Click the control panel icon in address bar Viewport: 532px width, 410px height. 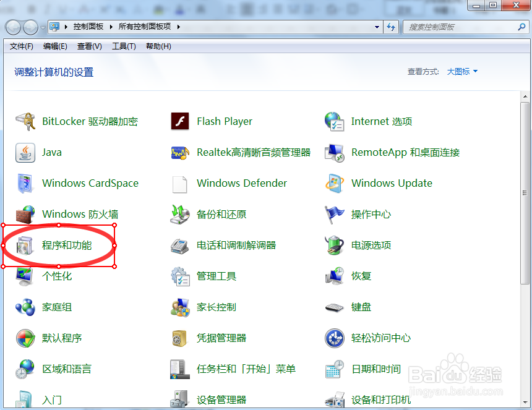pos(54,27)
